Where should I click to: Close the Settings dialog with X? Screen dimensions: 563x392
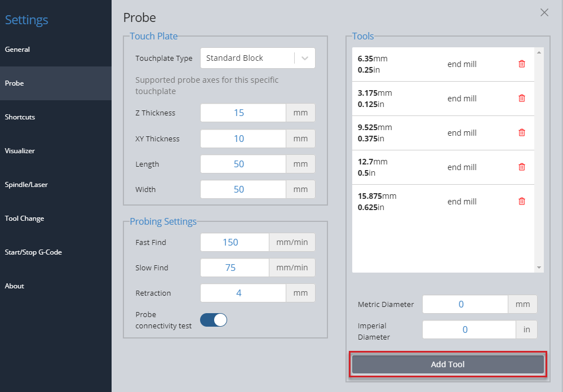544,12
